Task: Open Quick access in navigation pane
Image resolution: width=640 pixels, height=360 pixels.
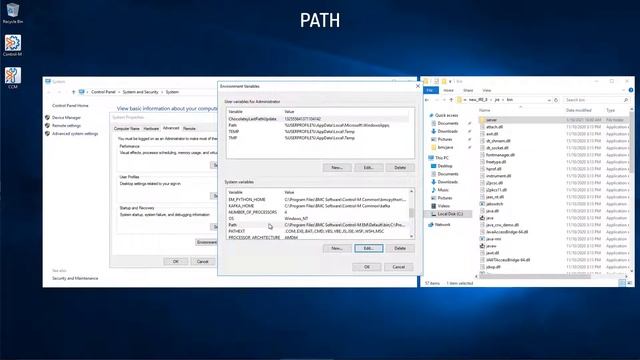Action: (x=446, y=116)
